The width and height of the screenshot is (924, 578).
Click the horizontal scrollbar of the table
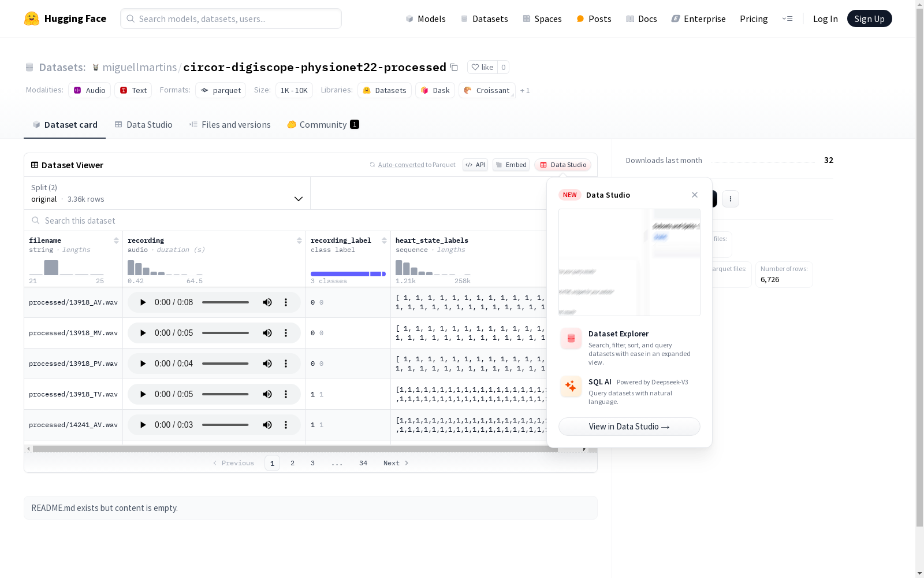point(295,449)
